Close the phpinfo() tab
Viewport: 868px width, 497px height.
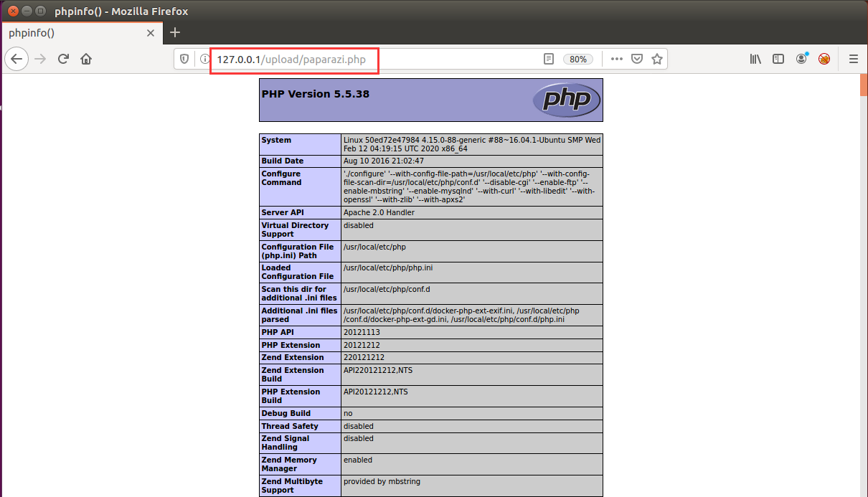tap(151, 33)
